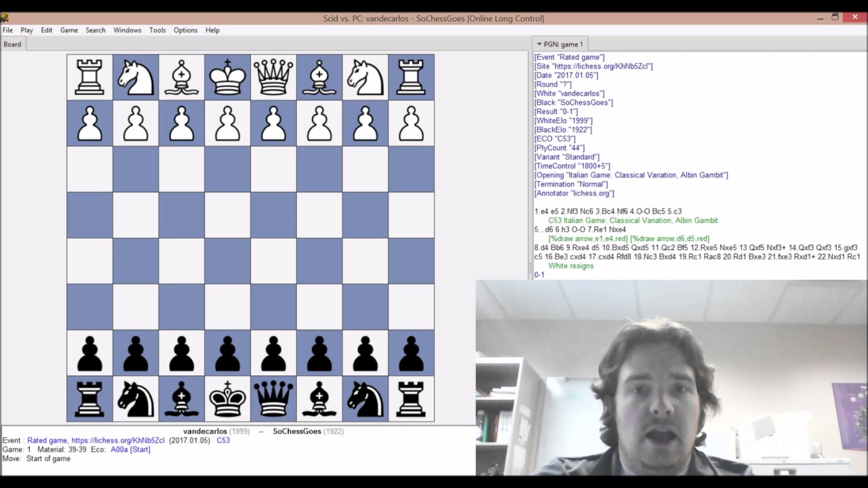Click the final 0-1 result in PGN
This screenshot has height=488, width=868.
(x=539, y=275)
